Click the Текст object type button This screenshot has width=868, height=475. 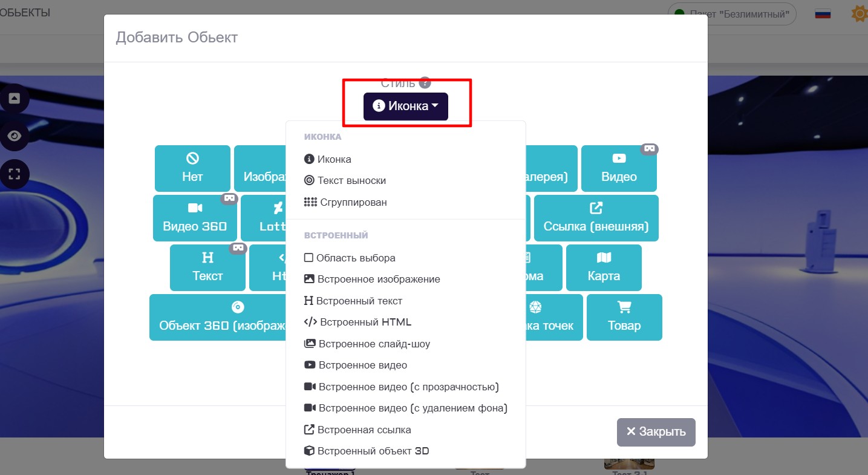pyautogui.click(x=207, y=267)
